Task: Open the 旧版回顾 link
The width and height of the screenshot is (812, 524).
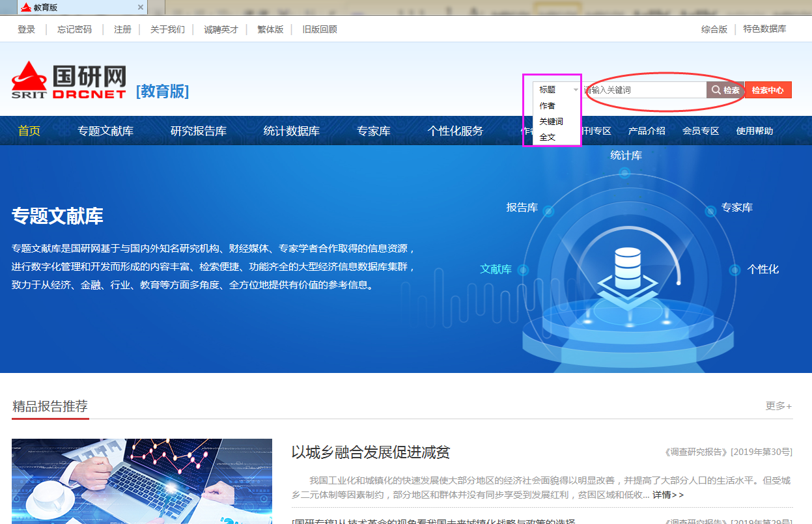Action: pyautogui.click(x=320, y=29)
